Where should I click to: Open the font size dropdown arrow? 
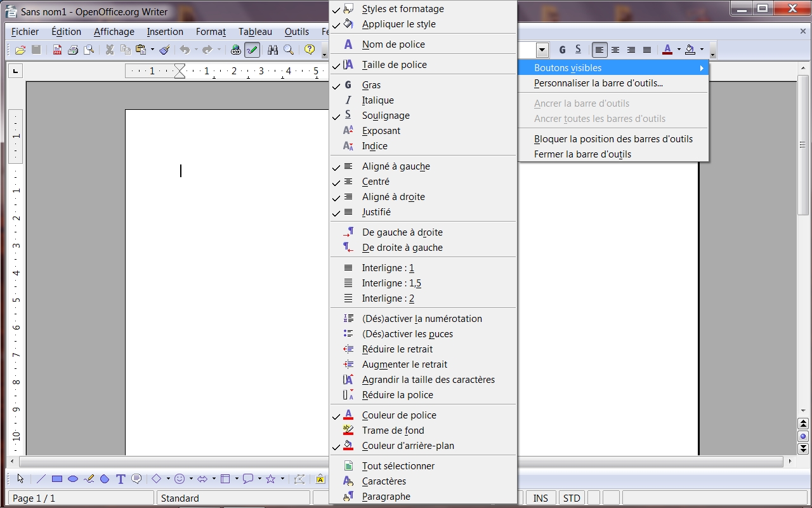point(542,50)
